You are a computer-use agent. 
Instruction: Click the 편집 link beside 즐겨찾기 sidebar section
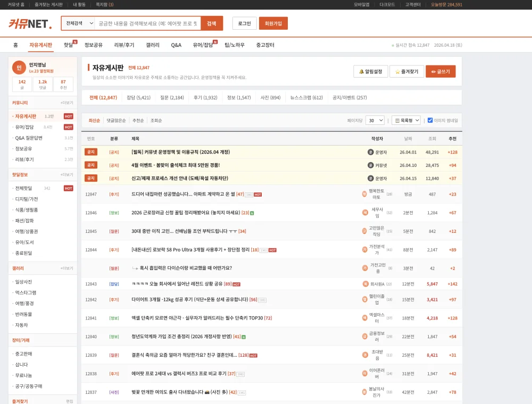coord(70,401)
